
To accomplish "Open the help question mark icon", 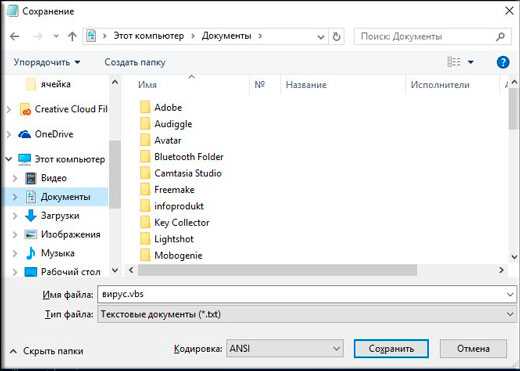I will click(x=503, y=62).
